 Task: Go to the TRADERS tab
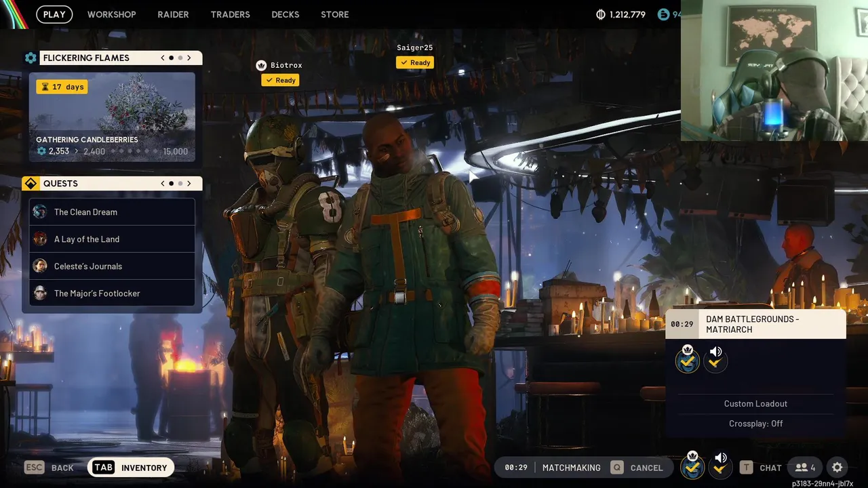230,14
